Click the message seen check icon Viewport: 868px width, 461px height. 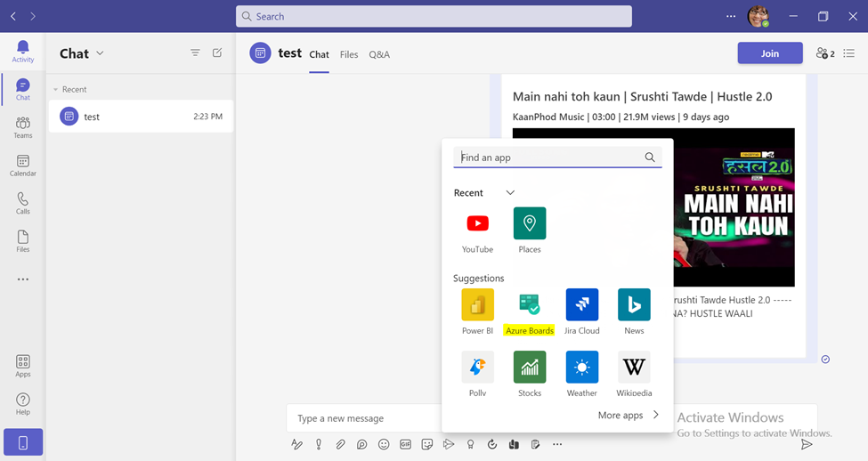pos(825,360)
